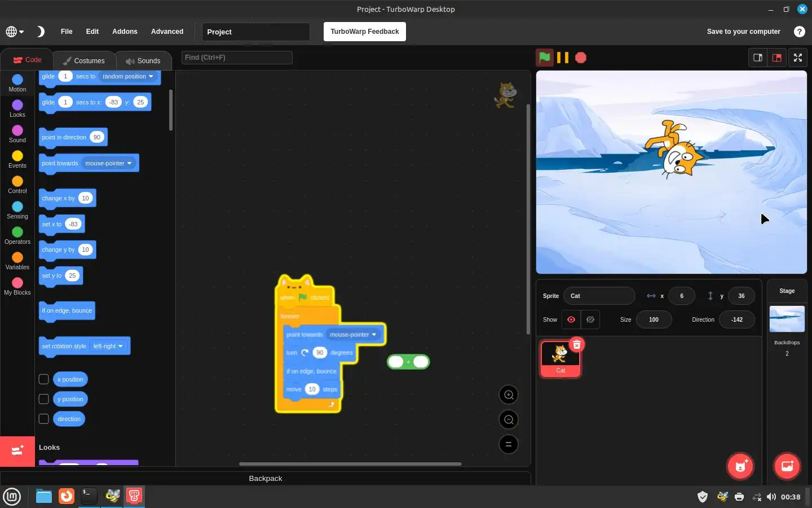Enable the direction checkbox
812x508 pixels.
click(x=43, y=418)
